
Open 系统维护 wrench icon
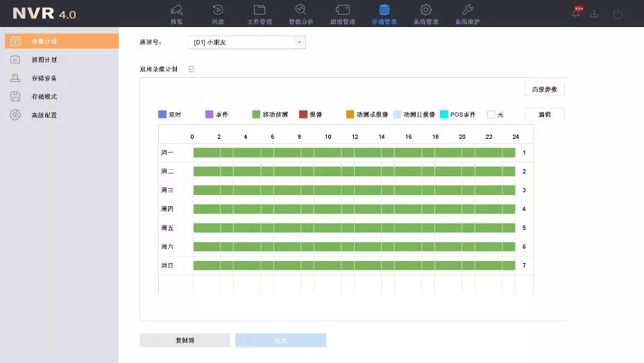[x=467, y=10]
